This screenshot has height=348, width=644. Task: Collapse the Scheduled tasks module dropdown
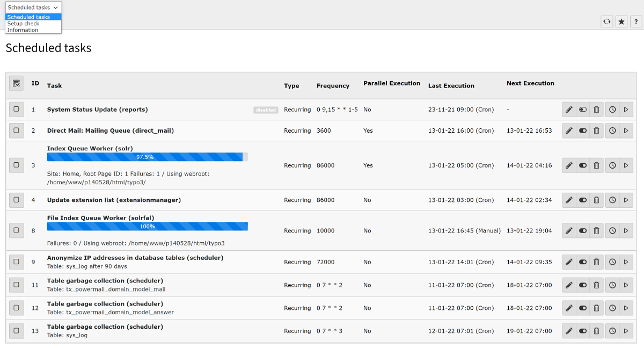[x=33, y=8]
